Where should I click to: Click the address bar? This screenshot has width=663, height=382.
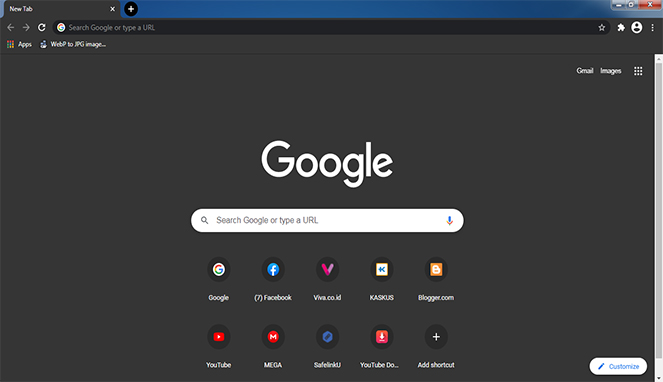click(331, 27)
